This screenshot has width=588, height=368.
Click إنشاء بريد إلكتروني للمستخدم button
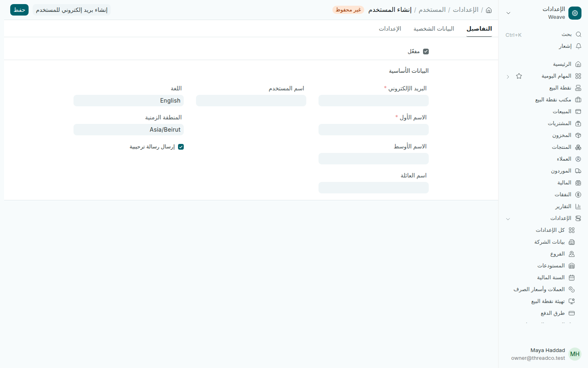click(71, 10)
